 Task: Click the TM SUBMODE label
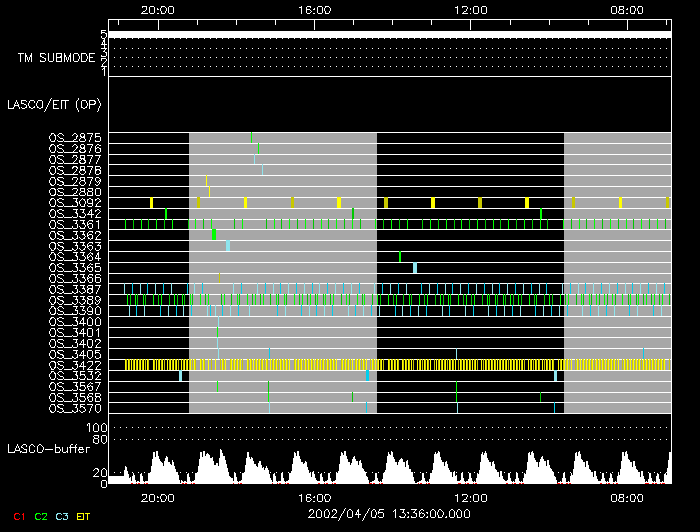(x=57, y=57)
